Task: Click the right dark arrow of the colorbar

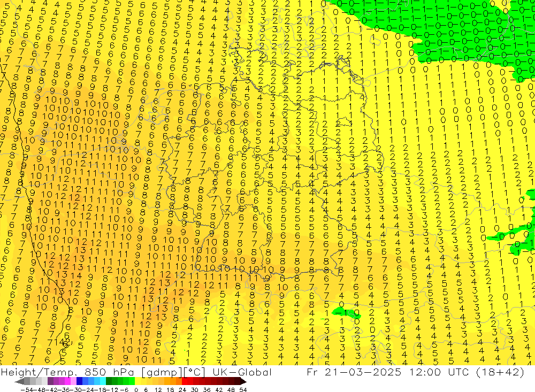Action: pyautogui.click(x=243, y=381)
